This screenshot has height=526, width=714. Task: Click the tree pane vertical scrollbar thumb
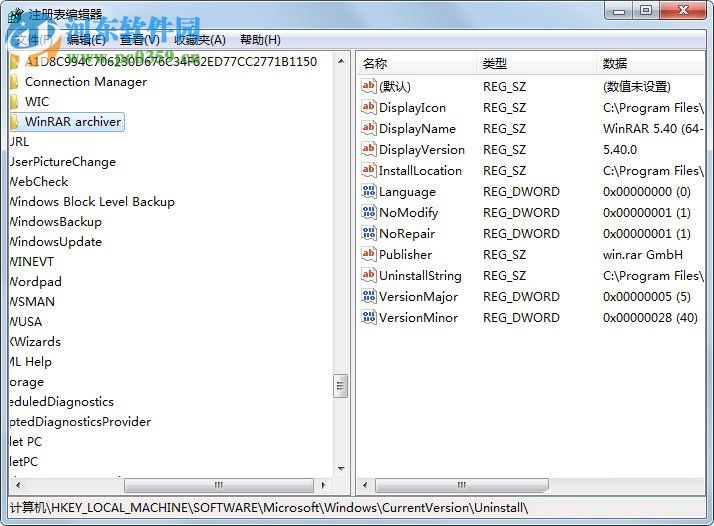(341, 386)
